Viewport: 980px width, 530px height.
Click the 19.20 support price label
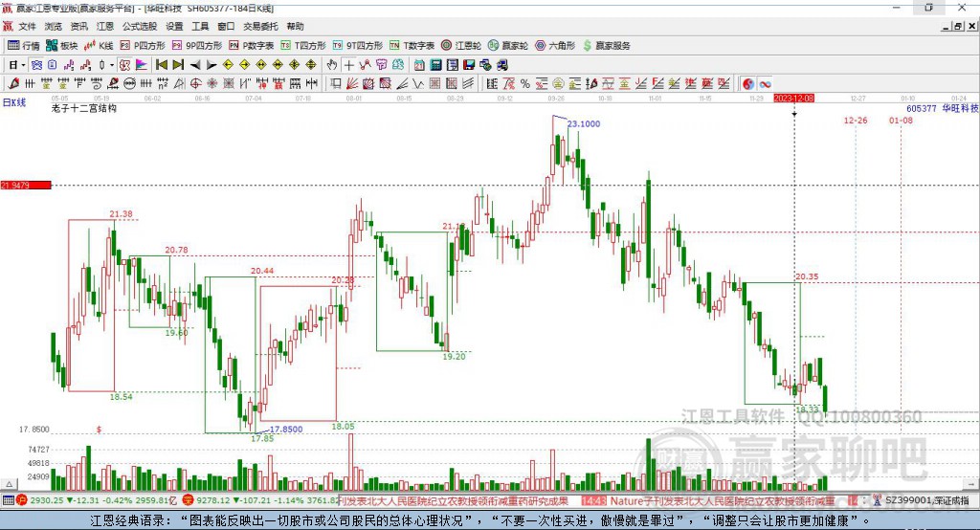pyautogui.click(x=454, y=356)
